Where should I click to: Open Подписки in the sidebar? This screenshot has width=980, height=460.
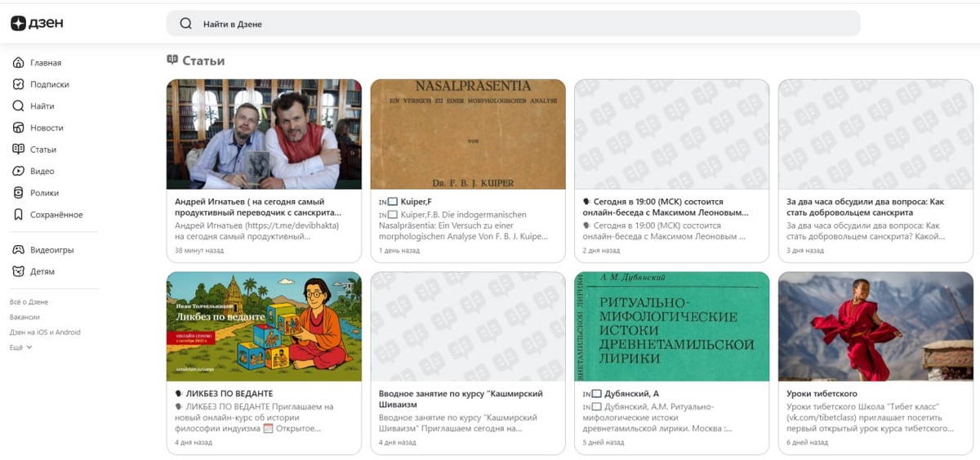(x=49, y=84)
